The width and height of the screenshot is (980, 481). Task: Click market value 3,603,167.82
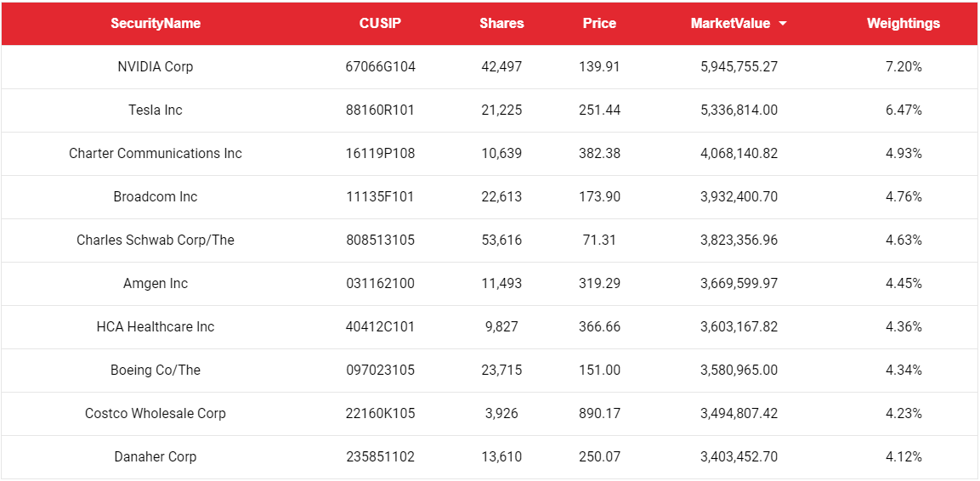pyautogui.click(x=739, y=326)
